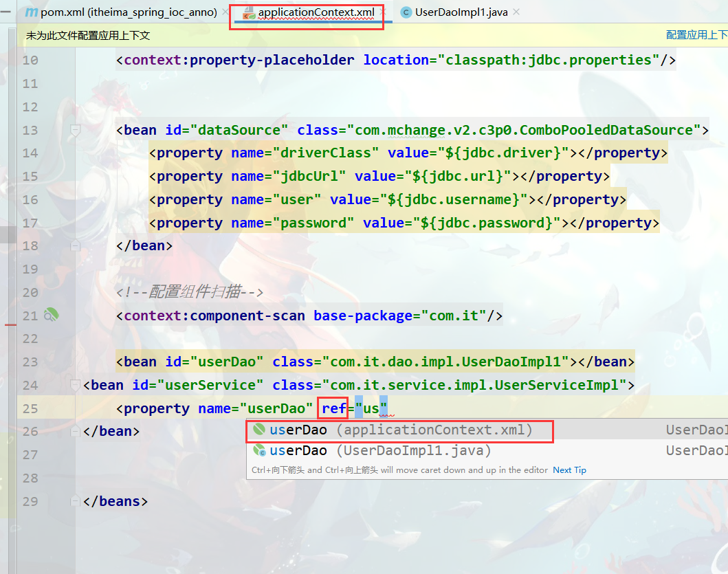The image size is (728, 574).
Task: Click the closing </beans> tag
Action: pyautogui.click(x=115, y=501)
